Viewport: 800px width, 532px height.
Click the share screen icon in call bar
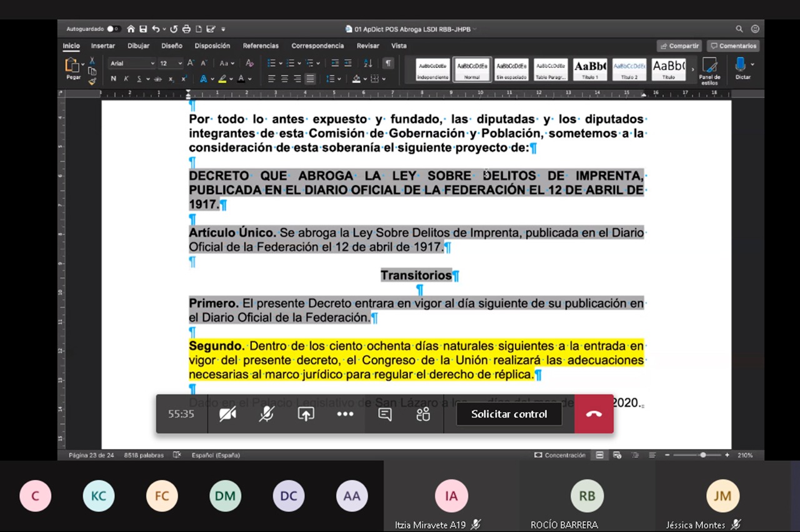pos(306,414)
